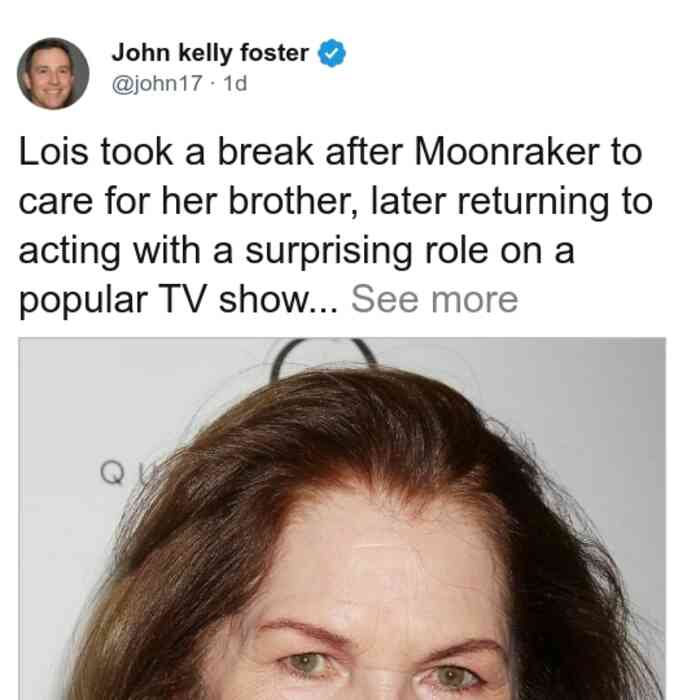Viewport: 700px width, 700px height.
Task: Open the attached photo of the woman
Action: [342, 519]
